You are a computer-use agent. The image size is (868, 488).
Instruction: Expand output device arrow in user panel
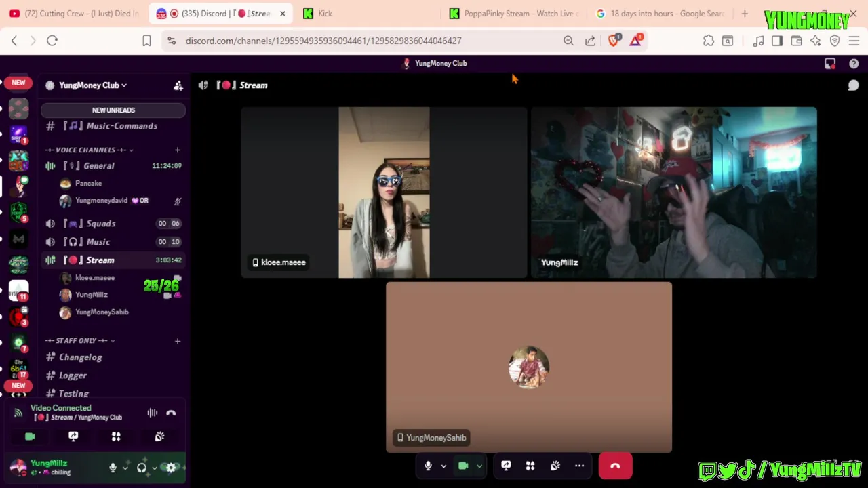click(x=155, y=468)
